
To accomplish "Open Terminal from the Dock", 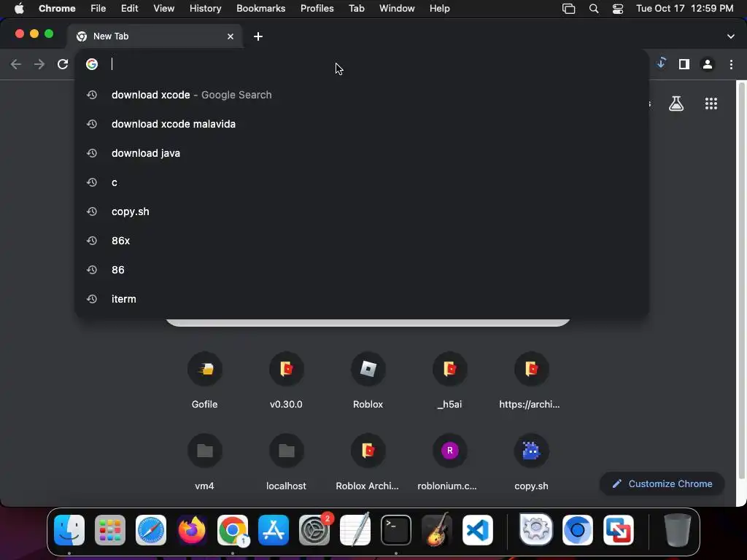I will click(396, 530).
